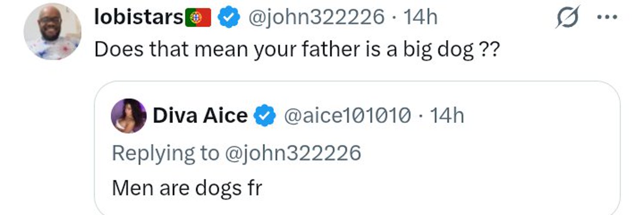The height and width of the screenshot is (215, 644).
Task: Click the 'Men are dogs fr' text
Action: tap(187, 188)
